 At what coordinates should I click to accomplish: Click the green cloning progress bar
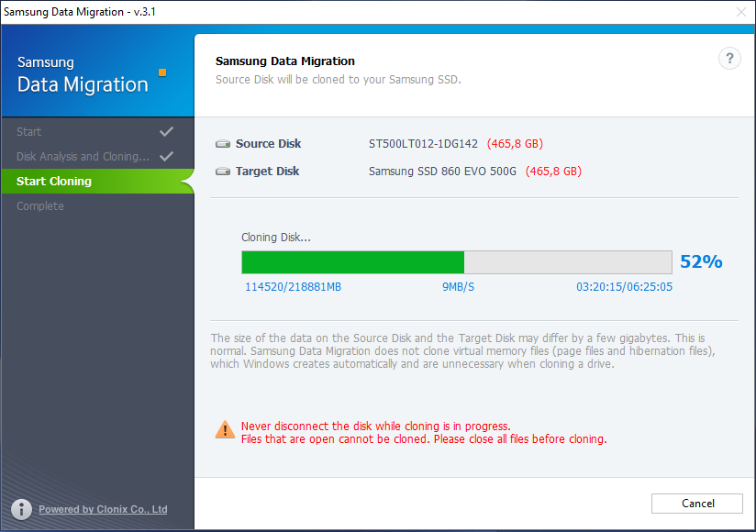[457, 262]
